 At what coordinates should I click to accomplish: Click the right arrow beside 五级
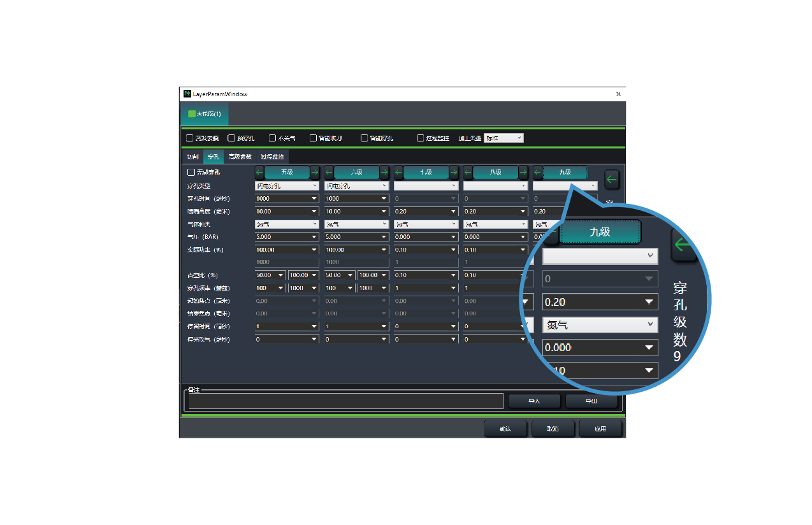315,172
